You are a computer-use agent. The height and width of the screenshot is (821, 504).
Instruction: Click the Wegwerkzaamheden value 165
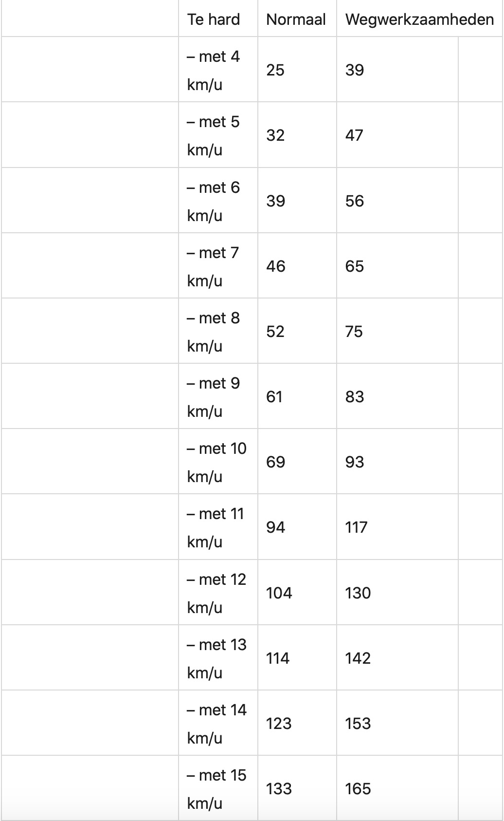point(358,788)
